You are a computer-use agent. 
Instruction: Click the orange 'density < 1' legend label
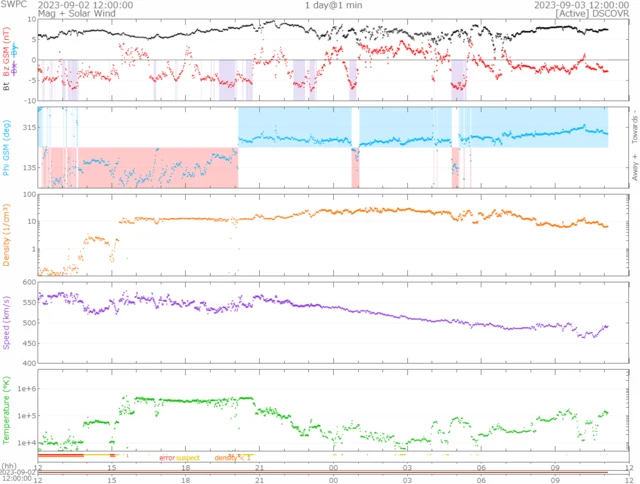tap(232, 458)
